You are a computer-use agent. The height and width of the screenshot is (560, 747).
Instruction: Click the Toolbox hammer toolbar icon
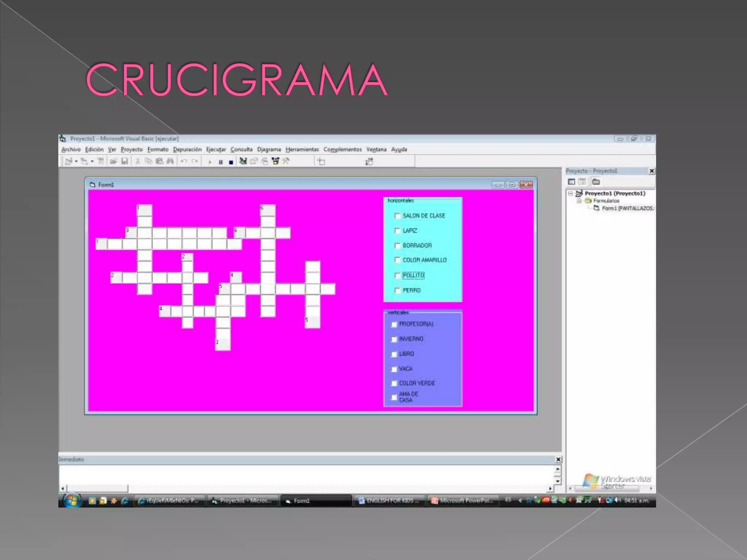point(286,161)
